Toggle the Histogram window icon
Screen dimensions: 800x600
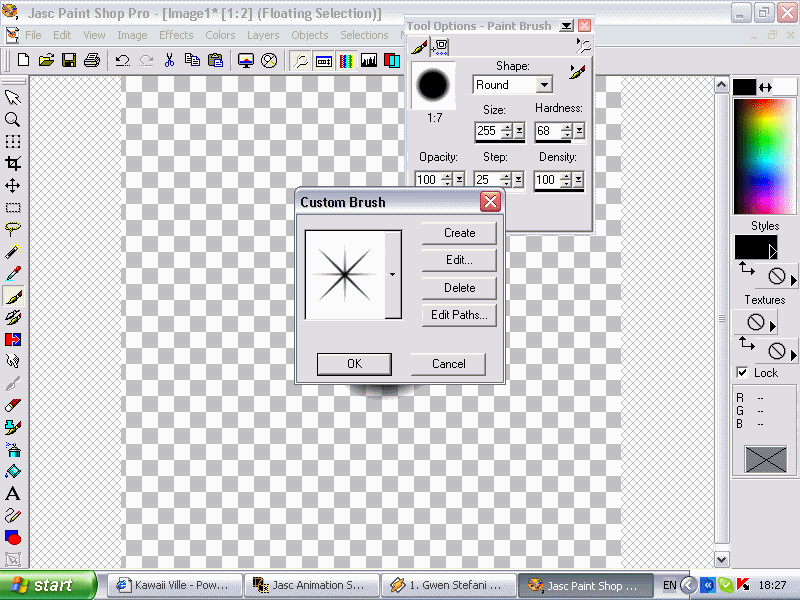tap(369, 61)
